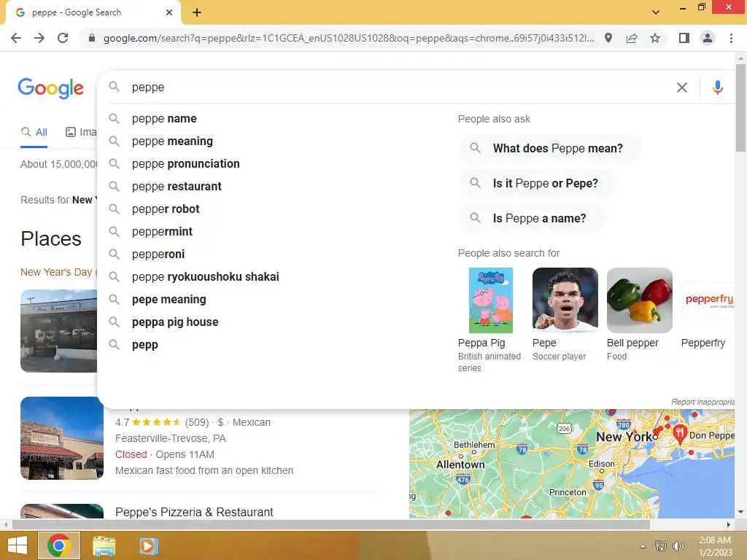
Task: Show hidden system tray icons
Action: (643, 546)
